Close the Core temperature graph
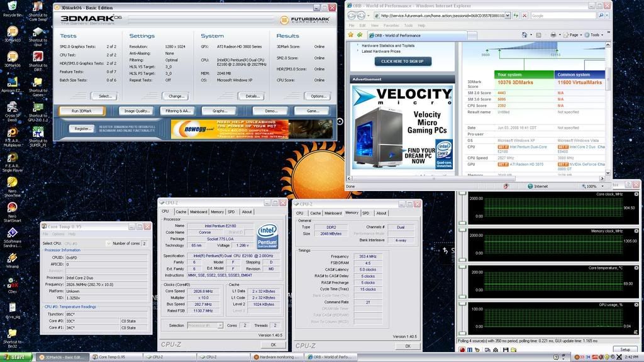 pyautogui.click(x=636, y=268)
